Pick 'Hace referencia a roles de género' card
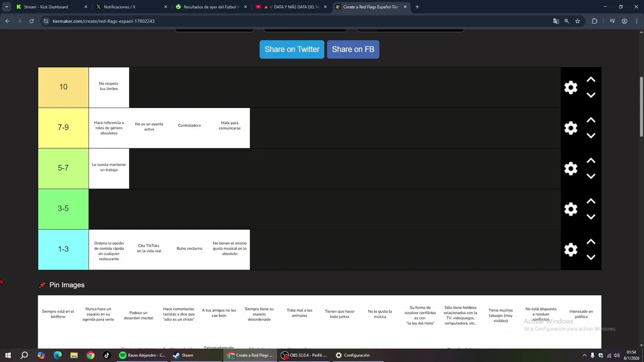This screenshot has width=644, height=362. (109, 128)
